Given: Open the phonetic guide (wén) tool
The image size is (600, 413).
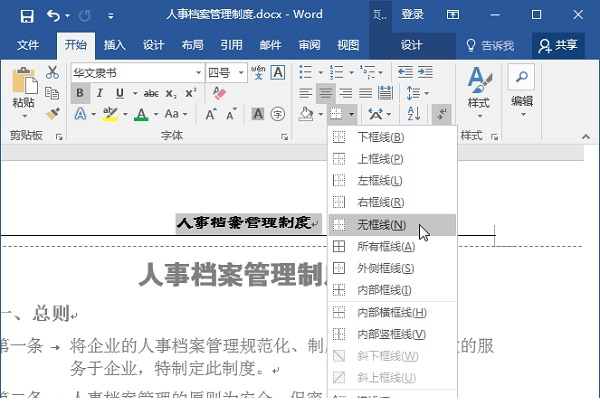Looking at the screenshot, I should tap(258, 72).
